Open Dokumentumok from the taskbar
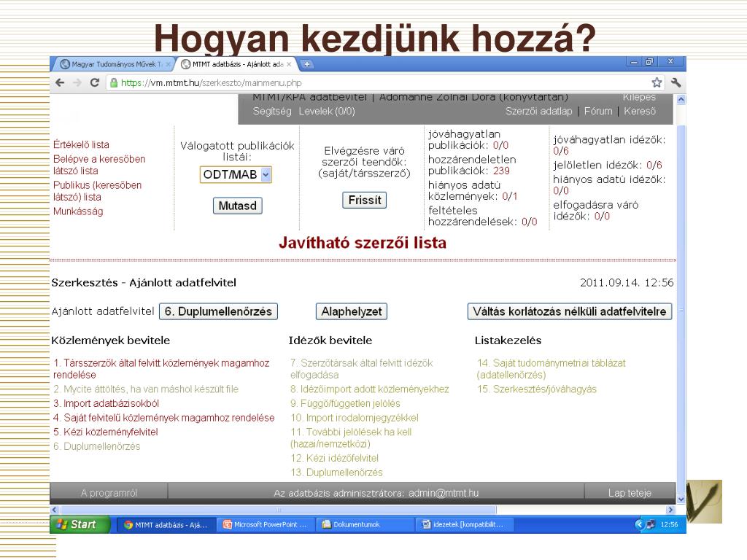This screenshot has width=747, height=560. click(x=364, y=524)
